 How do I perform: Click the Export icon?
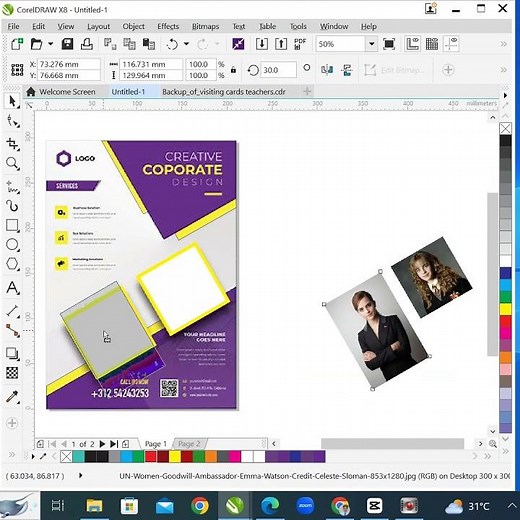pyautogui.click(x=281, y=44)
